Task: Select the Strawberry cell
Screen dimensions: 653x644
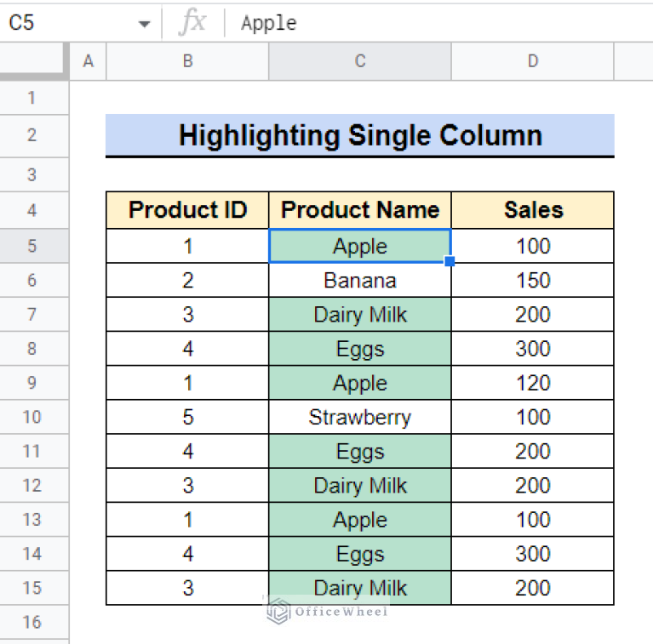Action: 360,417
